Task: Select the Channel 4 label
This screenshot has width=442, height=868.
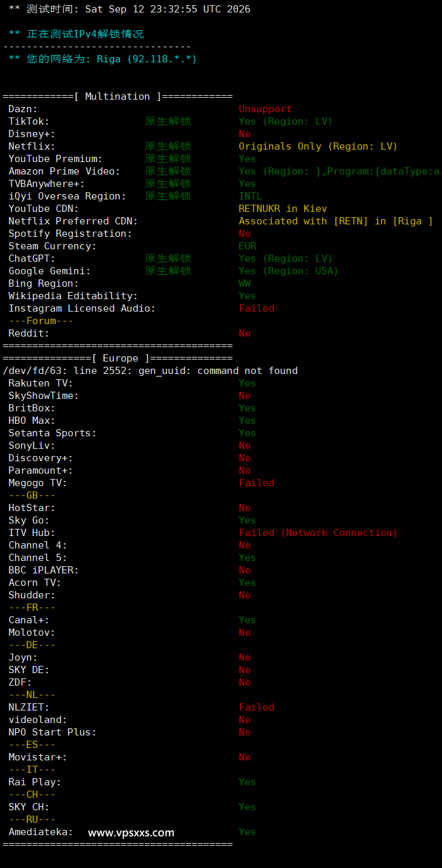Action: tap(38, 545)
